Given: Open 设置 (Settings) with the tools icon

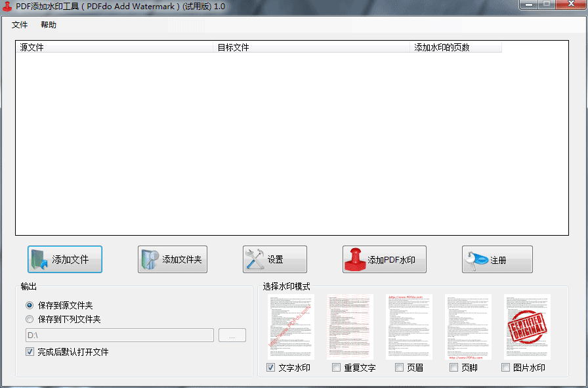Looking at the screenshot, I should pyautogui.click(x=275, y=259).
